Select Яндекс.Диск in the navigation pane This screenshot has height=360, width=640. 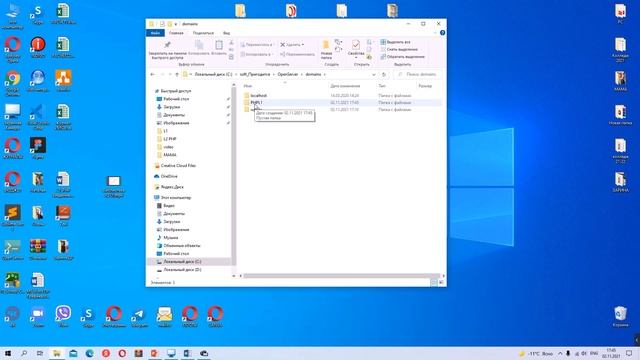tap(172, 187)
